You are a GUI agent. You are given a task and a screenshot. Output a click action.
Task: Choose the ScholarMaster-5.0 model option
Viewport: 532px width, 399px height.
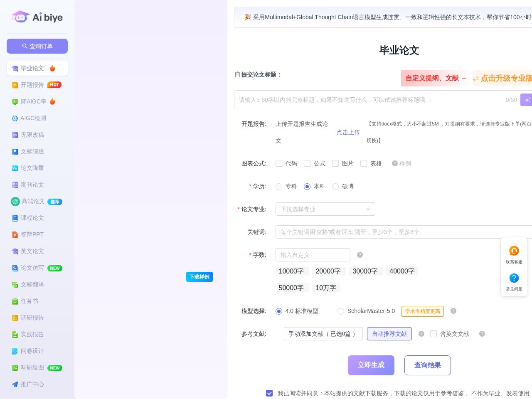click(x=341, y=311)
